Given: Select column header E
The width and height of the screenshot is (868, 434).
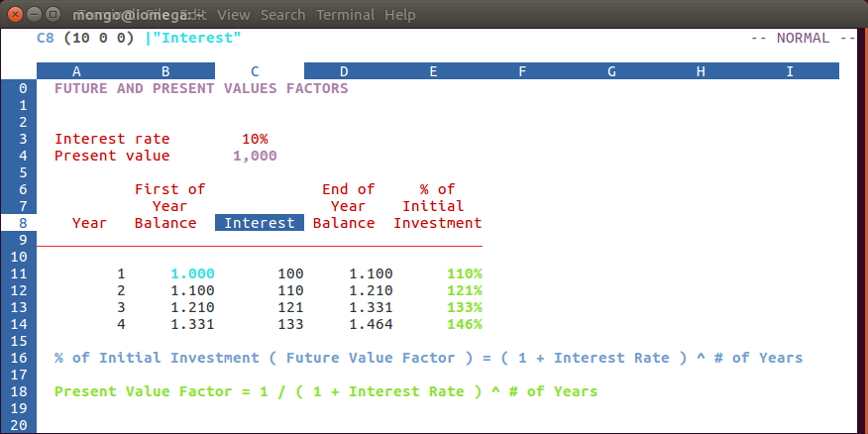Looking at the screenshot, I should pos(433,71).
